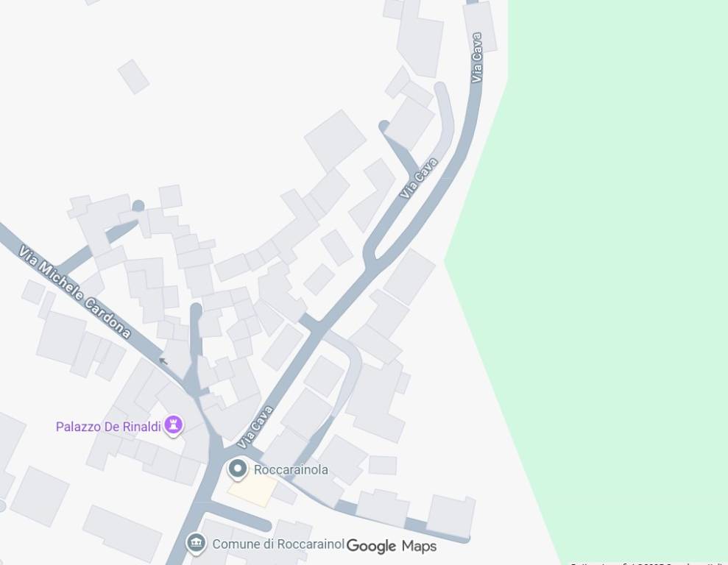Screen dimensions: 728x565
Task: Click the "Palazzo De Rinaldi" text label
Action: [108, 426]
